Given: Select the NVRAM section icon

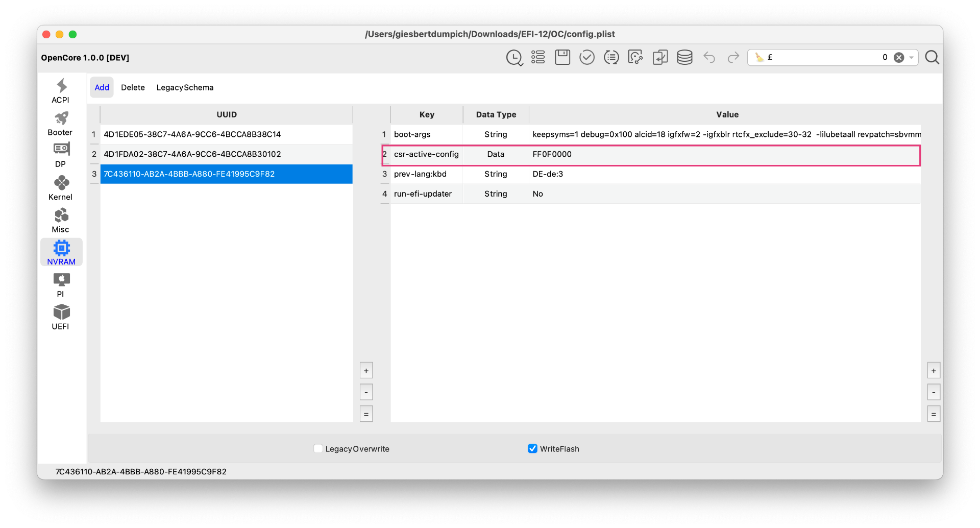Looking at the screenshot, I should pos(61,253).
